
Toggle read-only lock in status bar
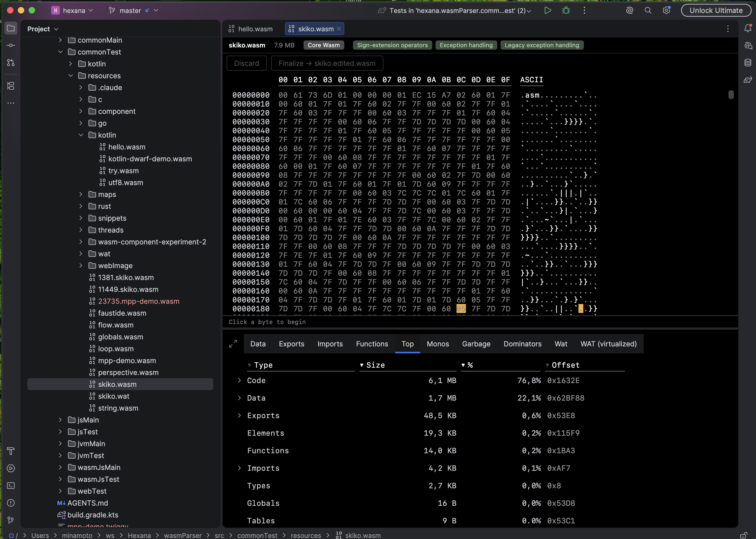pyautogui.click(x=744, y=535)
